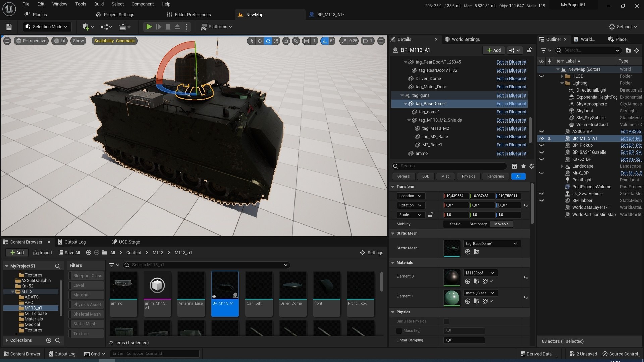Open the cinematics clapperboard icon menu
This screenshot has width=644, height=362.
pyautogui.click(x=125, y=27)
